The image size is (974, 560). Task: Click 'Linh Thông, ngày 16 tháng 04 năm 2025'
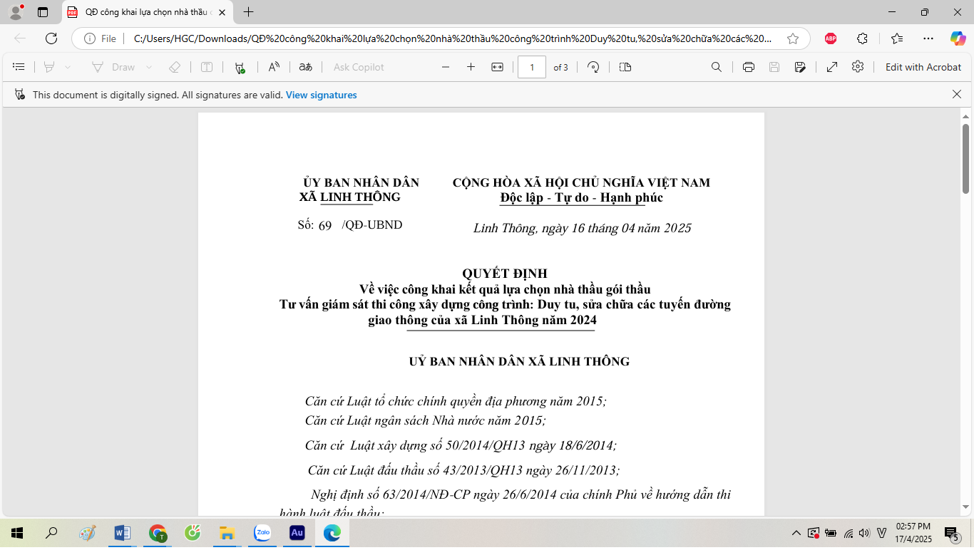tap(582, 229)
